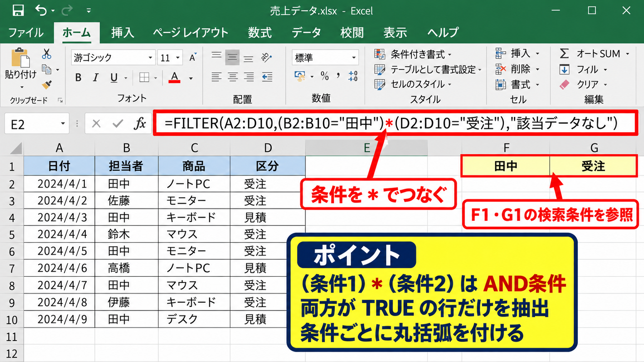Toggle Middle vertical alignment
Screen dimensions: 644x362
(232, 57)
